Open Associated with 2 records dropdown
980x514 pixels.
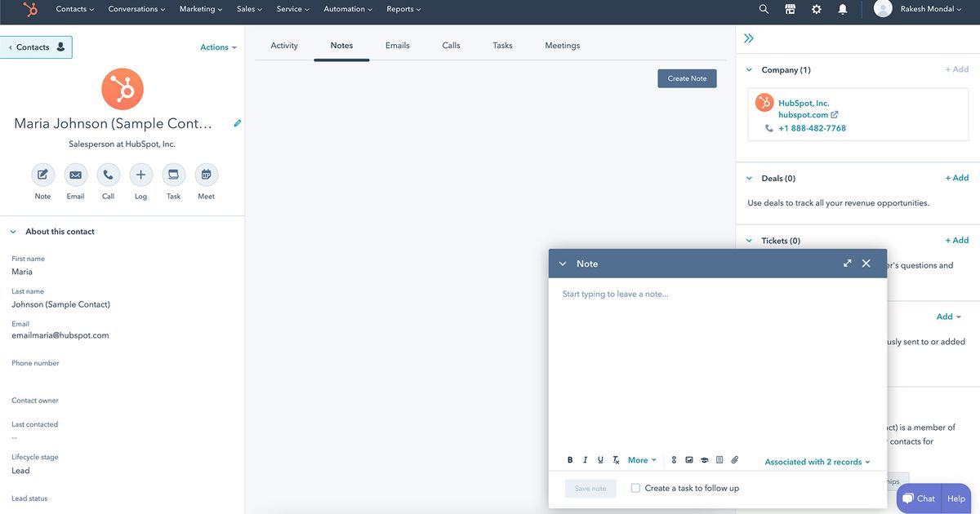pyautogui.click(x=817, y=462)
